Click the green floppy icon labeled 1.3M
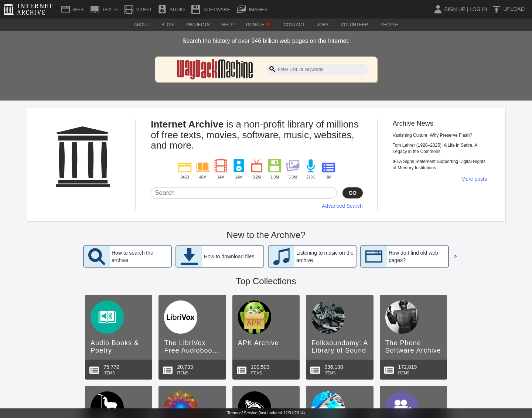Image resolution: width=532 pixels, height=418 pixels. pos(274,166)
